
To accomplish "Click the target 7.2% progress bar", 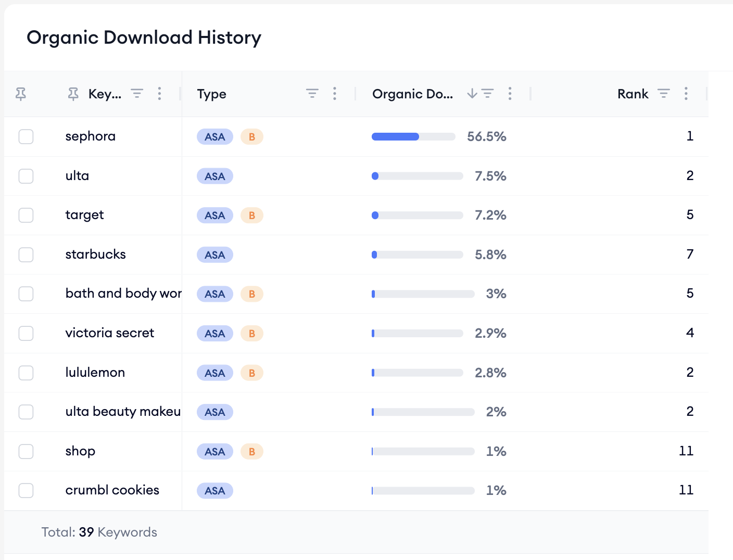I will (418, 215).
